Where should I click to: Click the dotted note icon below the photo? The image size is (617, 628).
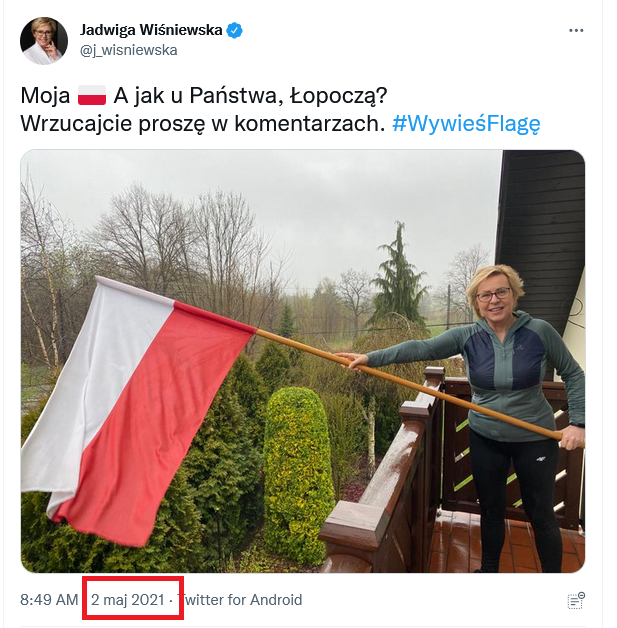(576, 600)
